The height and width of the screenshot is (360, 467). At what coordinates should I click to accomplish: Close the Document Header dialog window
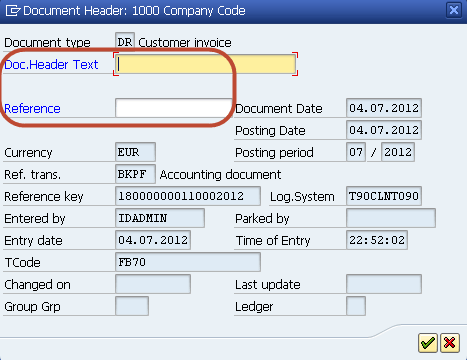(x=454, y=10)
